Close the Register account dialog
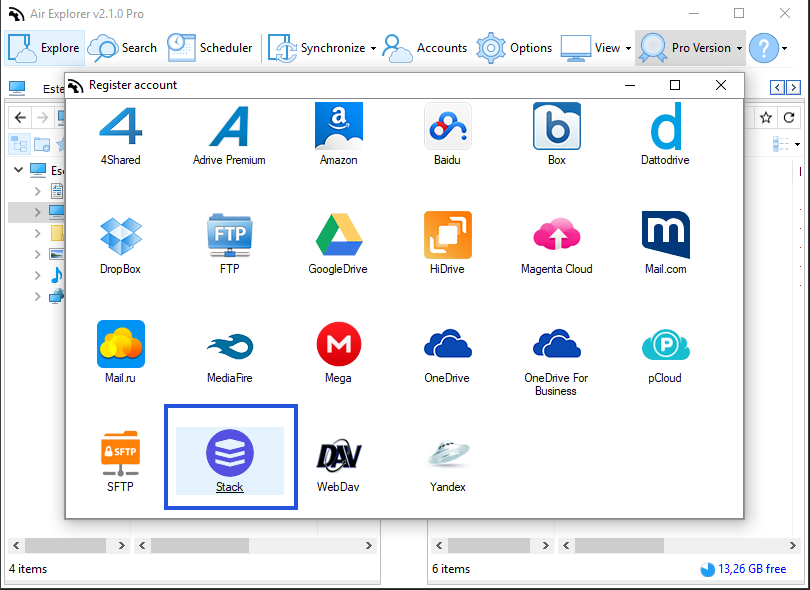The width and height of the screenshot is (810, 590). tap(721, 85)
